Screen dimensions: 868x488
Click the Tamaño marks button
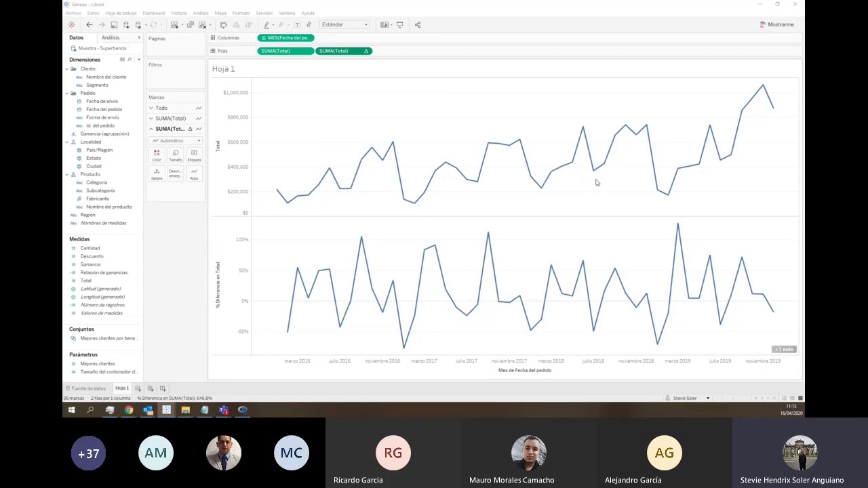pyautogui.click(x=176, y=155)
